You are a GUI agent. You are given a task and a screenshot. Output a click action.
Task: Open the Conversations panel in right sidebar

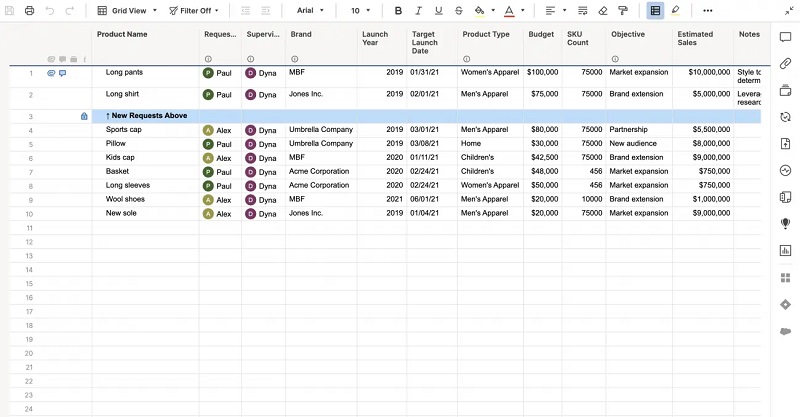785,37
